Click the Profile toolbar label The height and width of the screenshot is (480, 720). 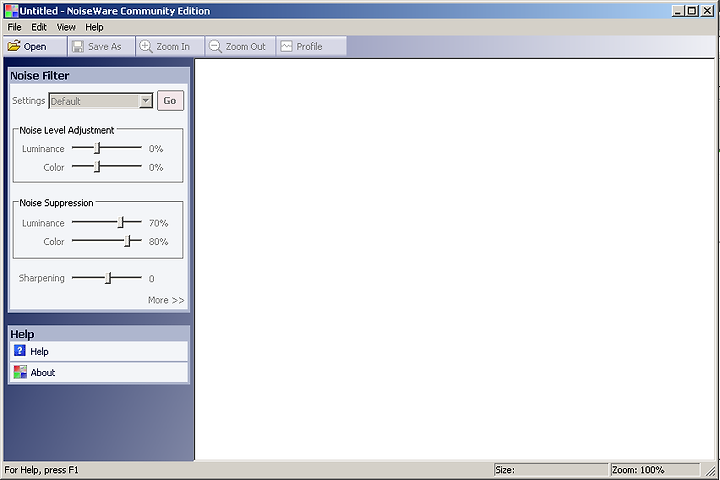pos(309,46)
